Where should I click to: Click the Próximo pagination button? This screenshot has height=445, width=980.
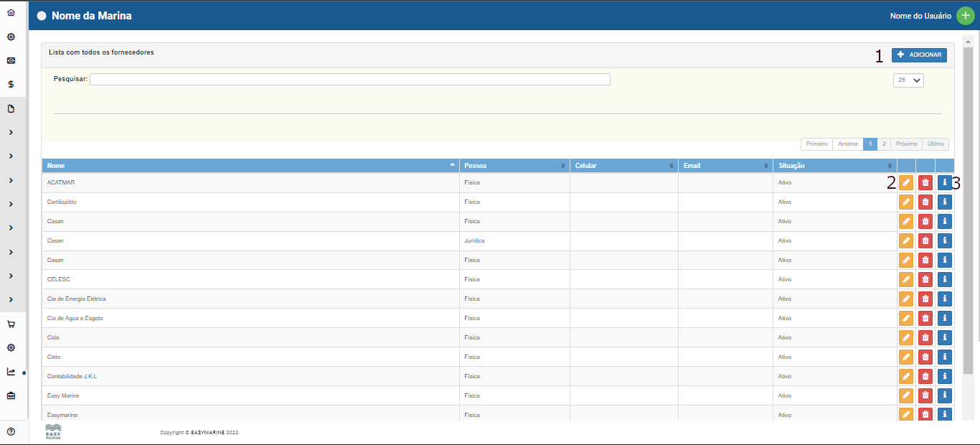pos(906,144)
